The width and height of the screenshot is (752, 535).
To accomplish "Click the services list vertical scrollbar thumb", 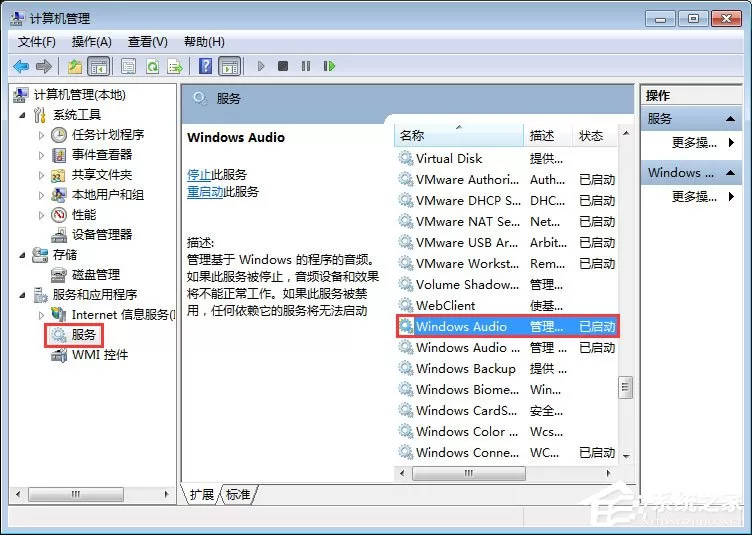I will [x=625, y=387].
